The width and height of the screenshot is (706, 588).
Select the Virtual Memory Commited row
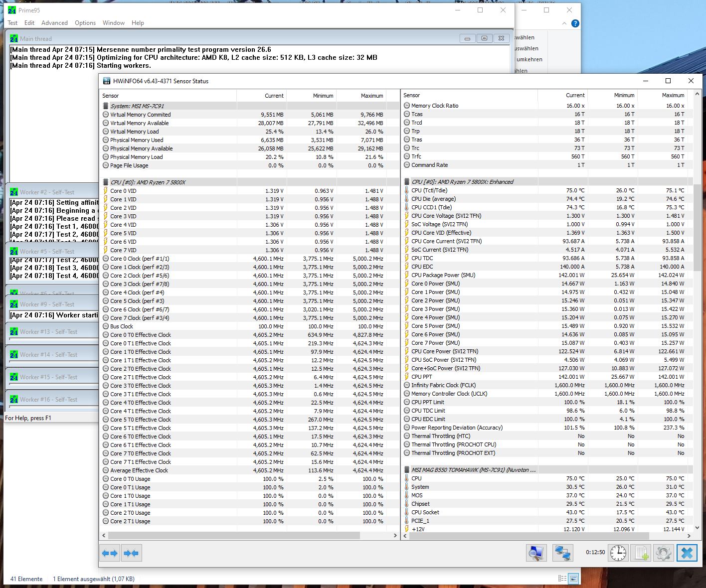[x=249, y=115]
